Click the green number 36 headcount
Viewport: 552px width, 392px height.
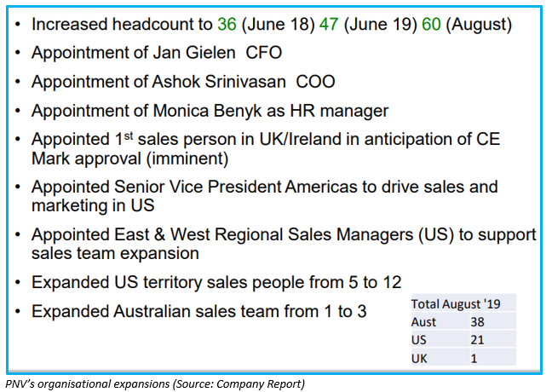pos(227,25)
